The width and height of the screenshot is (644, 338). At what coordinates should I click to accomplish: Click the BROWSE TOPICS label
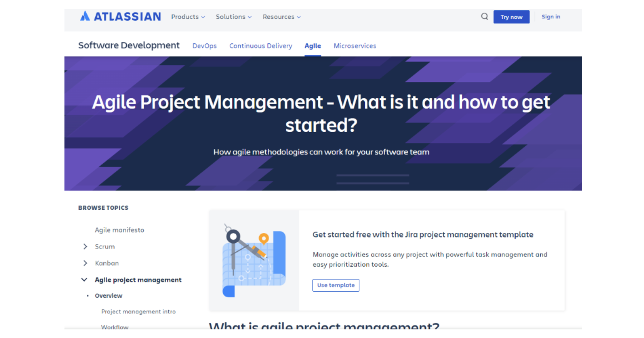pyautogui.click(x=103, y=208)
